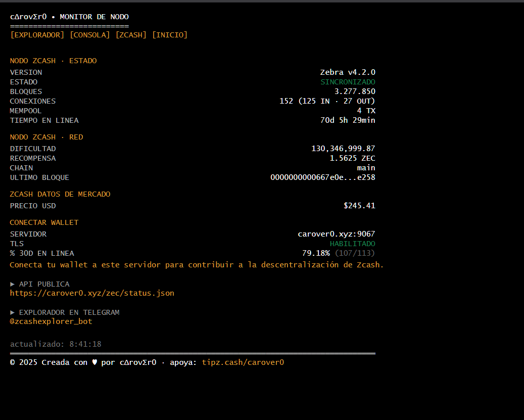The width and height of the screenshot is (524, 420).
Task: Select the uptime value '70d 5h 29min'
Action: coord(348,120)
